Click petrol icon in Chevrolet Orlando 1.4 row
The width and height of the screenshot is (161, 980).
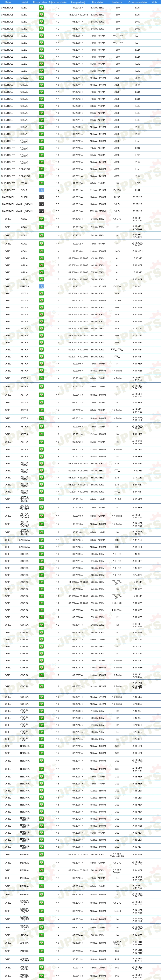click(x=41, y=169)
